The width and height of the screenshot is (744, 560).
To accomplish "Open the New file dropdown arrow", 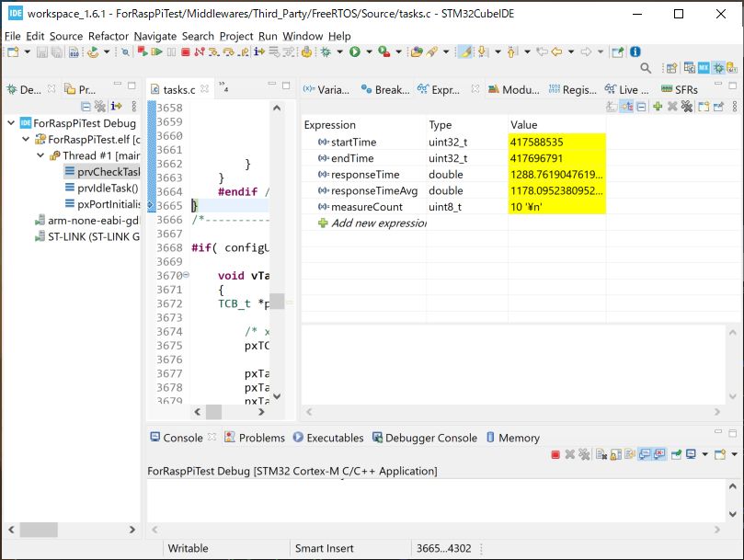I will coord(27,51).
